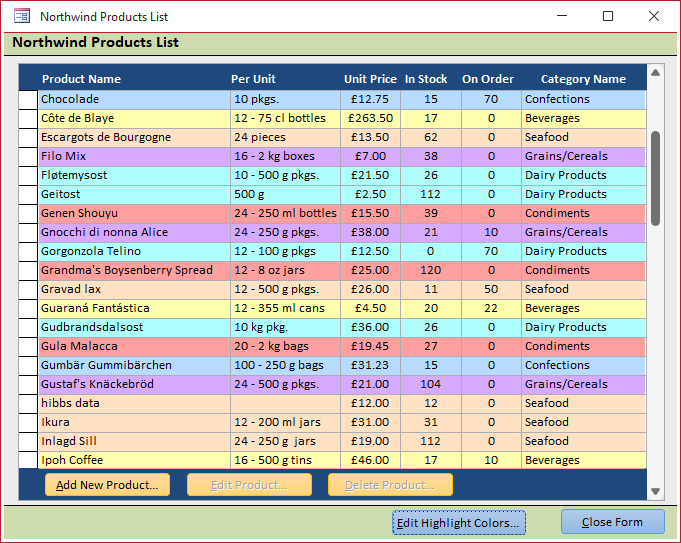The height and width of the screenshot is (543, 681).
Task: Select the Geitost product cell
Action: 134,195
